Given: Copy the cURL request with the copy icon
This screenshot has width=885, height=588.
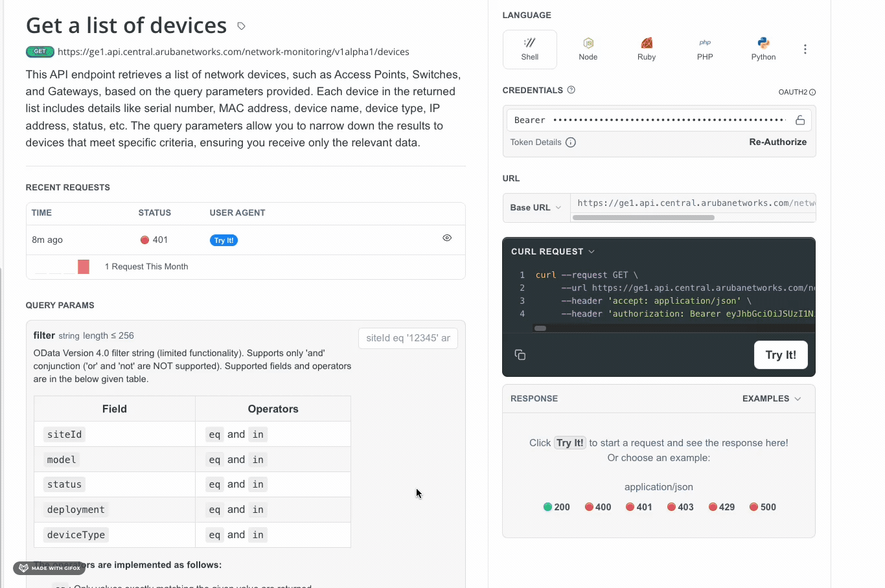Looking at the screenshot, I should 520,355.
